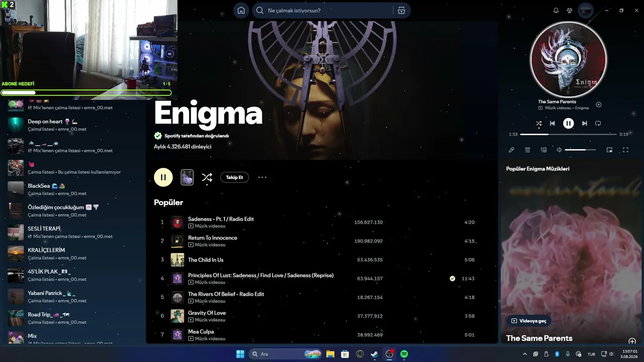This screenshot has width=644, height=362.
Task: Open the notifications bell
Action: click(556, 11)
